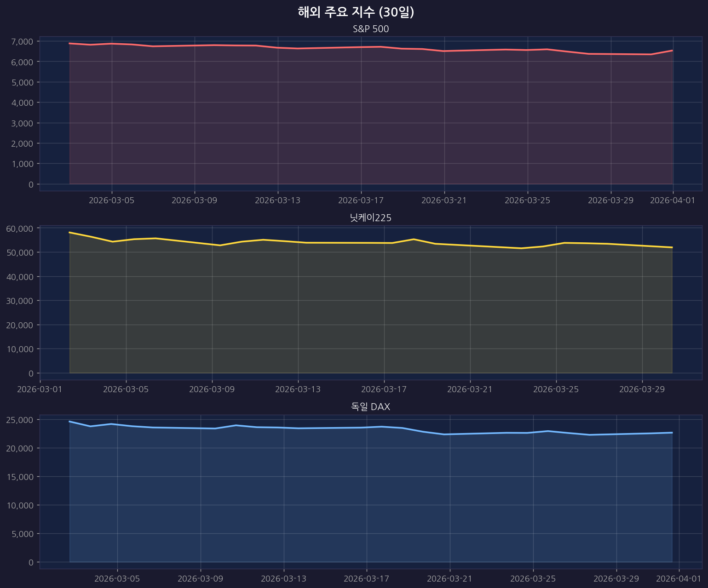708x588 pixels.
Task: Select 2026-04-01 date label under DAX chart
Action: pyautogui.click(x=679, y=578)
